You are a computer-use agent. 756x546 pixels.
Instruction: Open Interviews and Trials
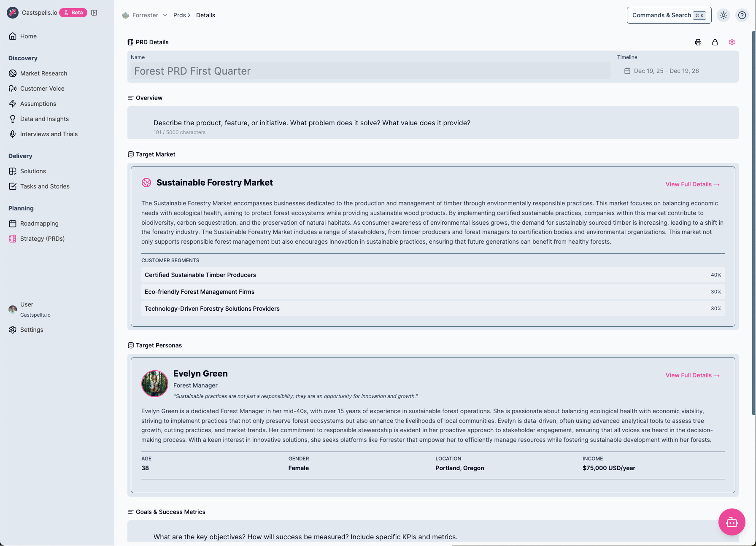tap(49, 134)
